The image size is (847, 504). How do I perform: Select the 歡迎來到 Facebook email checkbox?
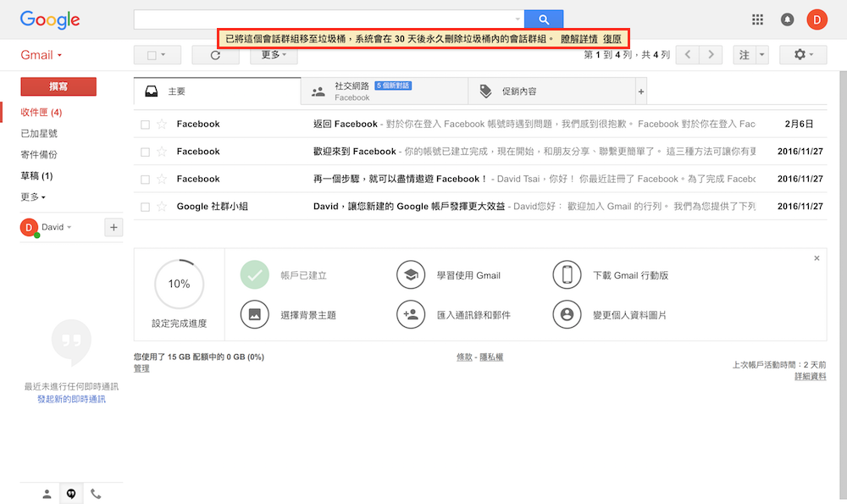[x=145, y=152]
